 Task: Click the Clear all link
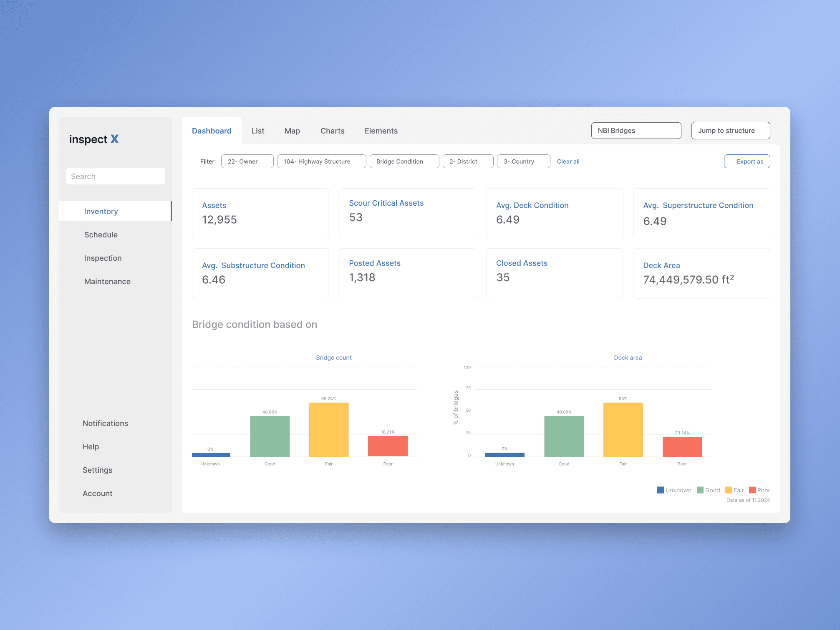click(x=568, y=161)
